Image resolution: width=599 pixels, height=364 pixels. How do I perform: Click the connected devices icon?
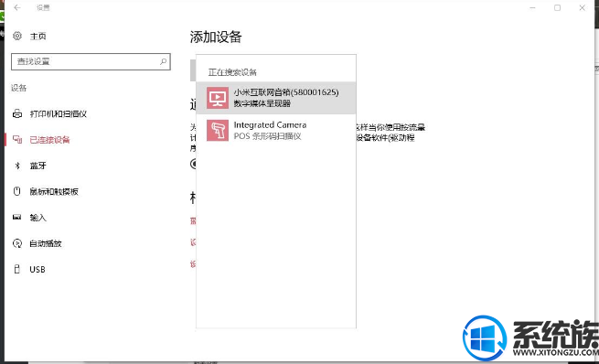17,139
